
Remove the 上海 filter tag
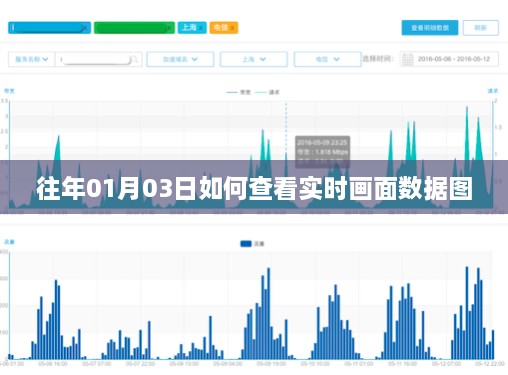201,28
